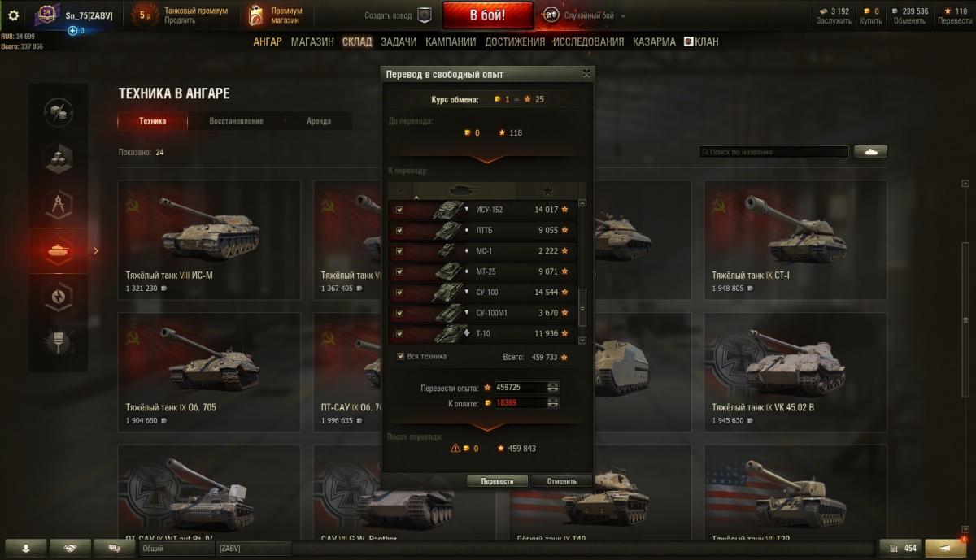Increase experience amount with stepper arrows
Viewport: 976px width, 560px height.
pyautogui.click(x=553, y=384)
